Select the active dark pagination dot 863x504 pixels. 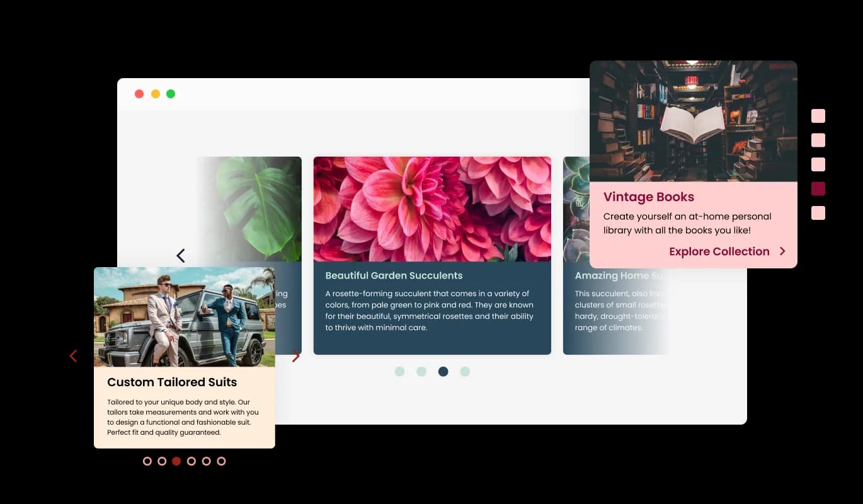443,372
